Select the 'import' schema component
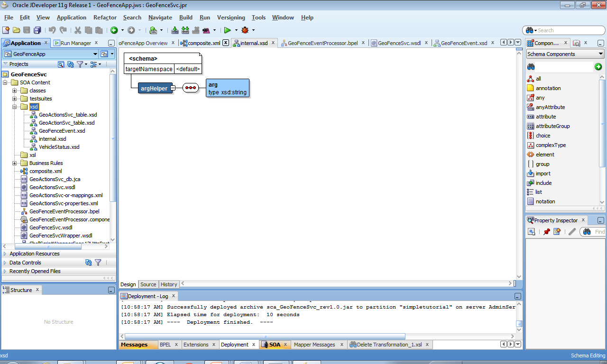 (543, 173)
